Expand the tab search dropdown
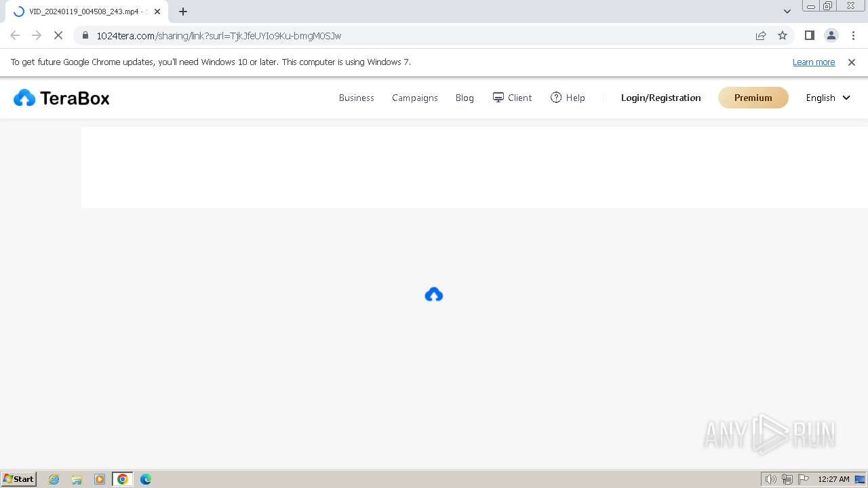This screenshot has width=868, height=488. coord(787,12)
